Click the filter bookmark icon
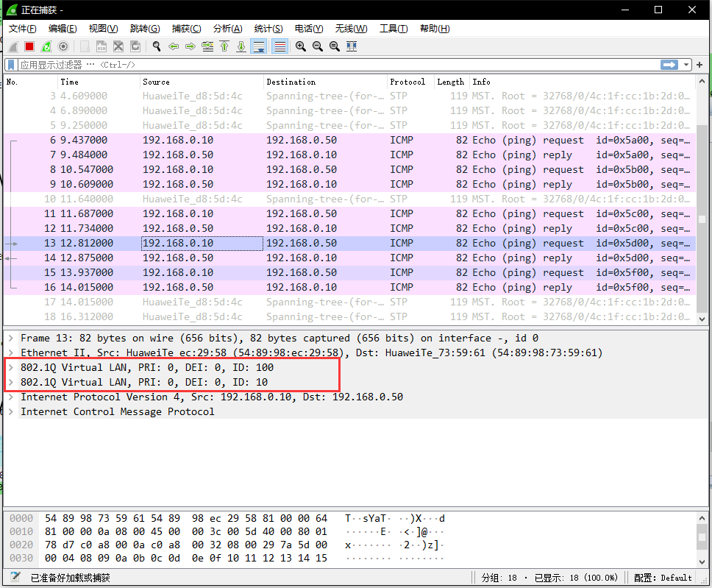This screenshot has width=712, height=588. [x=11, y=65]
